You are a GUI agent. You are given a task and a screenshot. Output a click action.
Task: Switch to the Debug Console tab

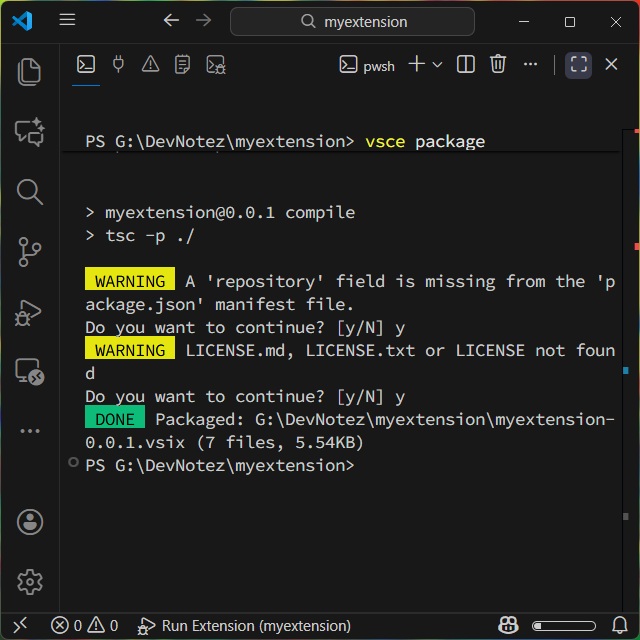tap(216, 65)
